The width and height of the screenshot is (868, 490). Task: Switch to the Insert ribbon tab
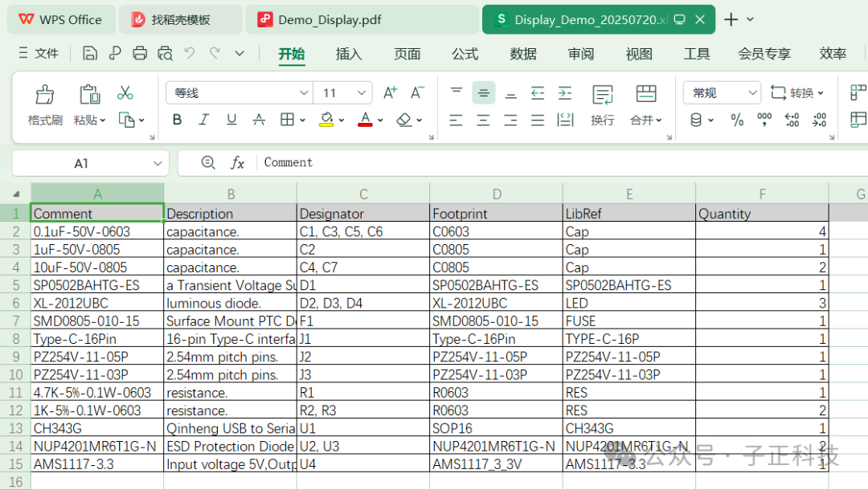(x=349, y=54)
